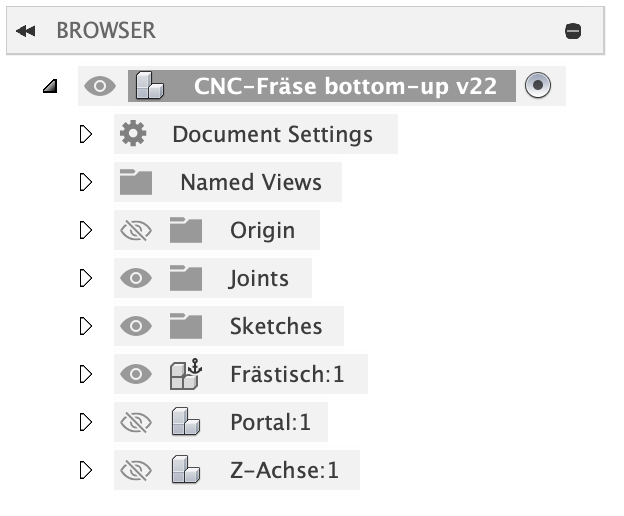Show the hidden Origin folder
Viewport: 624px width, 516px height.
point(135,230)
